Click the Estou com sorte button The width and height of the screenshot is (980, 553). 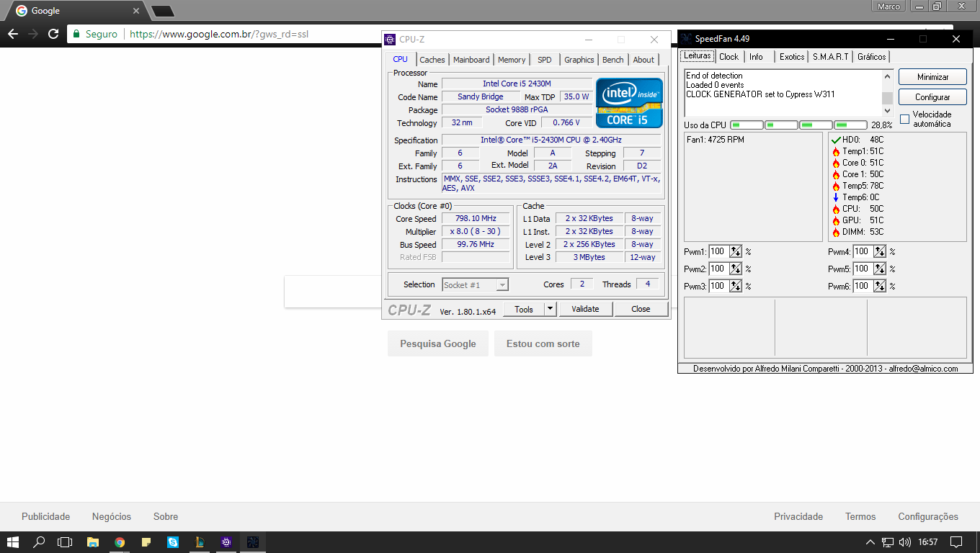point(543,343)
